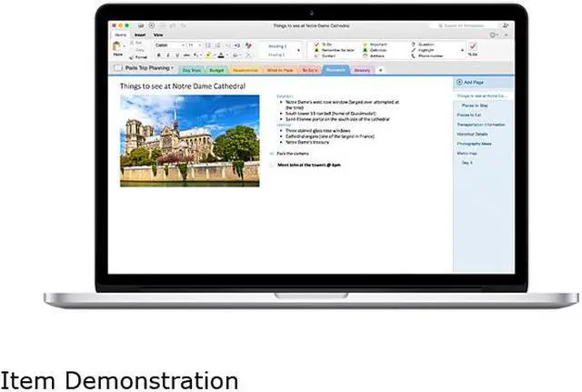Screen dimensions: 582x392
Task: Apply the Remember for later tag
Action: tap(334, 50)
